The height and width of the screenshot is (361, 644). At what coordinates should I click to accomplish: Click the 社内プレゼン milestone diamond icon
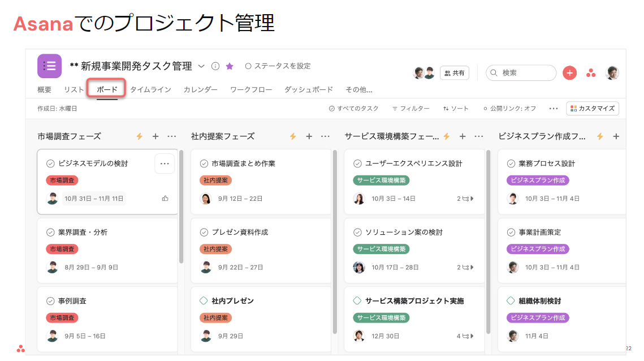pyautogui.click(x=204, y=301)
